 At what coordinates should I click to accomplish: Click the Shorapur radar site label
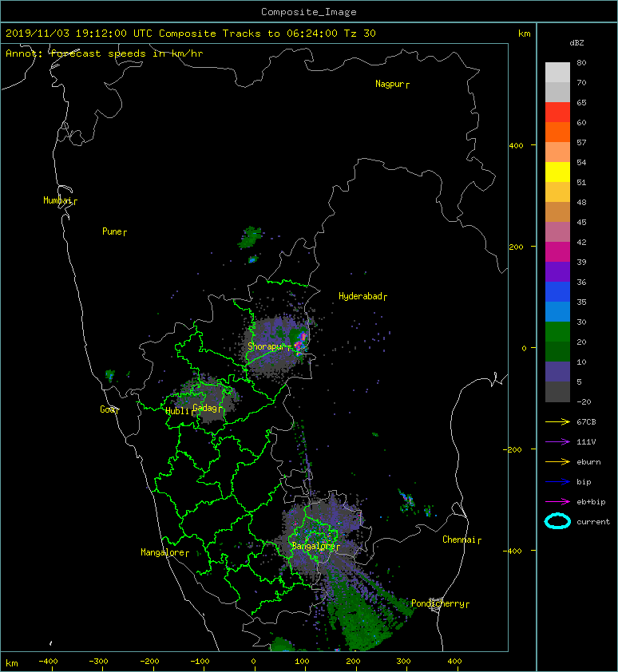266,346
